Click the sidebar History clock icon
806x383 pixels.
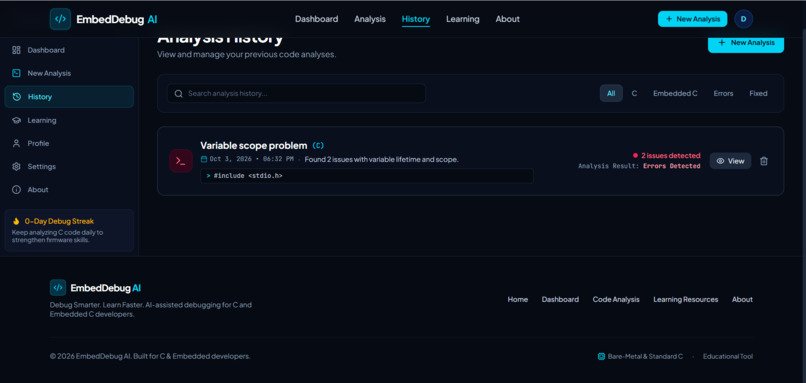(x=16, y=97)
